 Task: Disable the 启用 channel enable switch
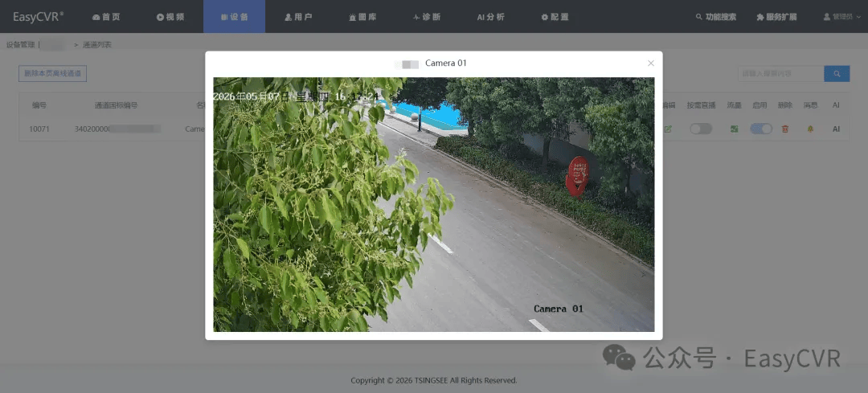click(x=761, y=129)
